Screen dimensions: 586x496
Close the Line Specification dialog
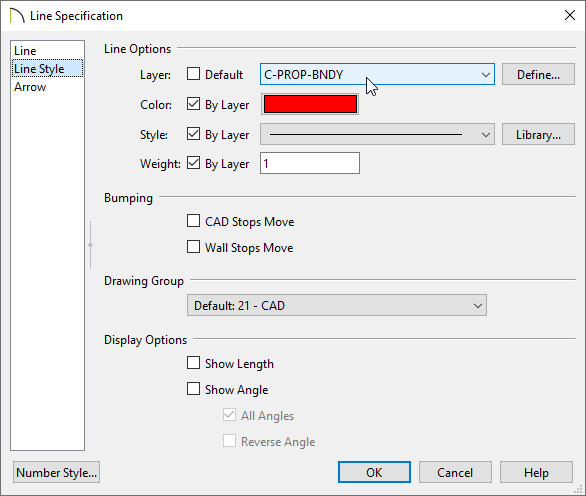[570, 15]
